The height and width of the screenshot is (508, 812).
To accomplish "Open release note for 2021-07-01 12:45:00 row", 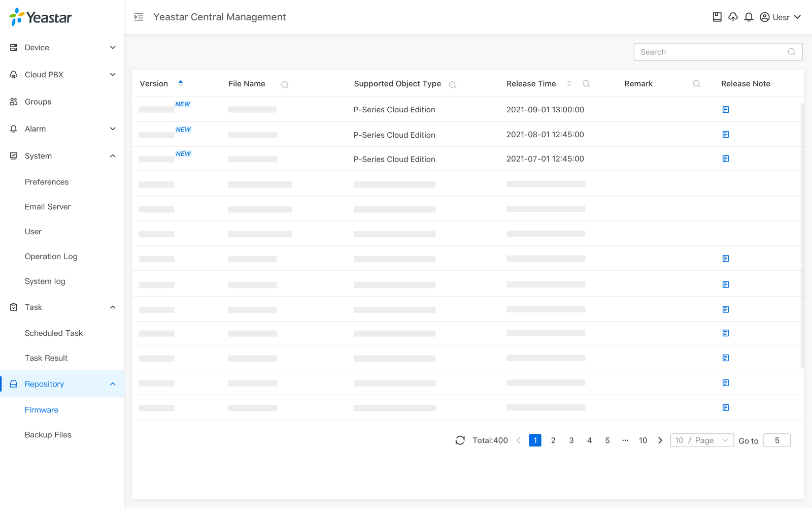I will 726,159.
